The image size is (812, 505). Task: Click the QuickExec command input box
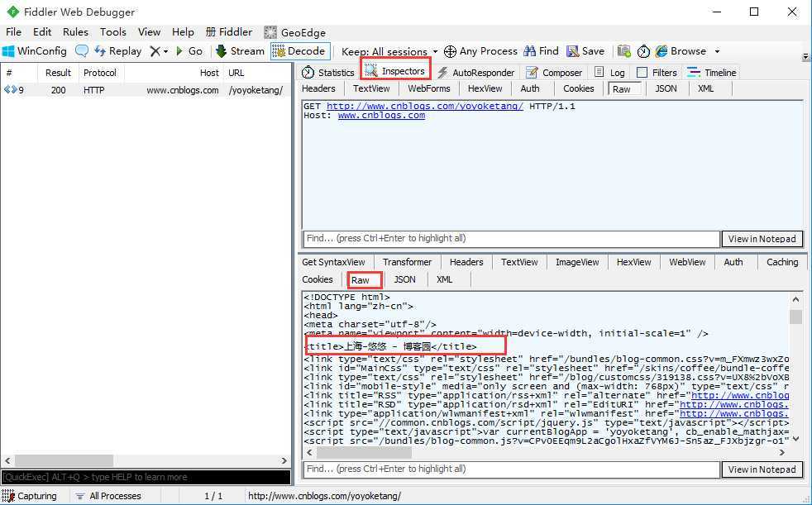[146, 477]
